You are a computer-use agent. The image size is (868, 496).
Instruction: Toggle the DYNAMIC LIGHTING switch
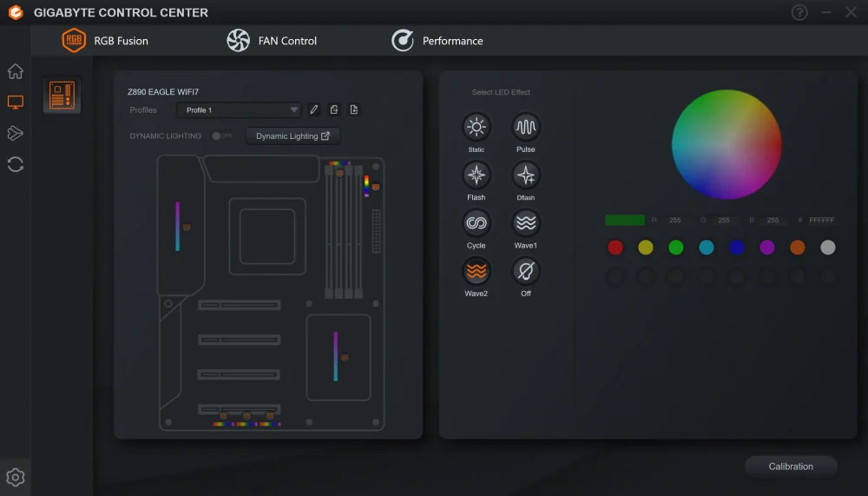point(222,136)
